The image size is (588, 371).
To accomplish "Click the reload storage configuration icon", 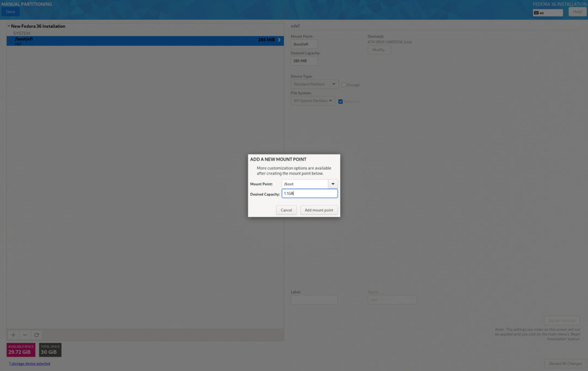I will coord(36,335).
